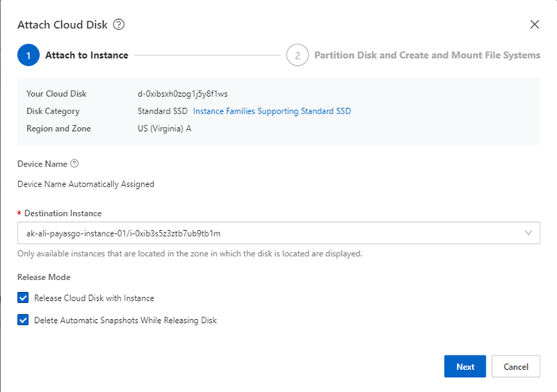Click the 'Only available instances' hint text
557x392 pixels.
click(x=190, y=254)
